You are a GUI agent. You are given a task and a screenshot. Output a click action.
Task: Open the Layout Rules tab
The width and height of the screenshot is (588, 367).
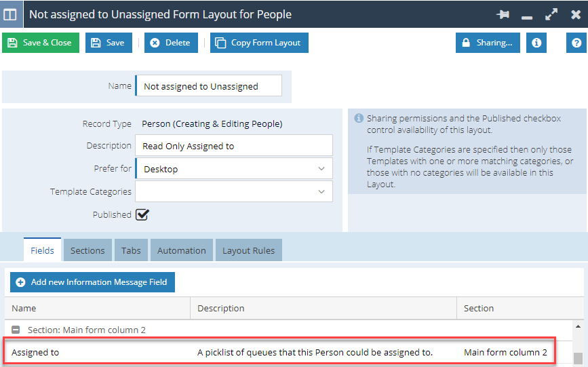coord(249,250)
